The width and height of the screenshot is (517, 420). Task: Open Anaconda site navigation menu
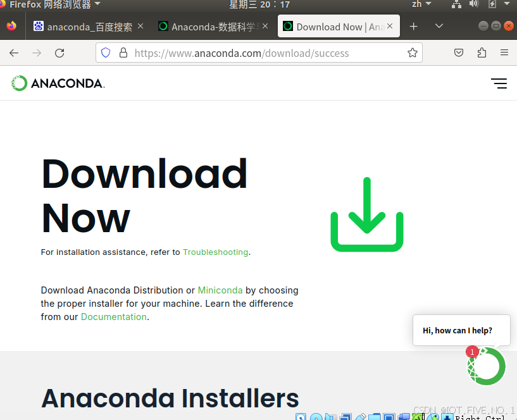(x=499, y=83)
